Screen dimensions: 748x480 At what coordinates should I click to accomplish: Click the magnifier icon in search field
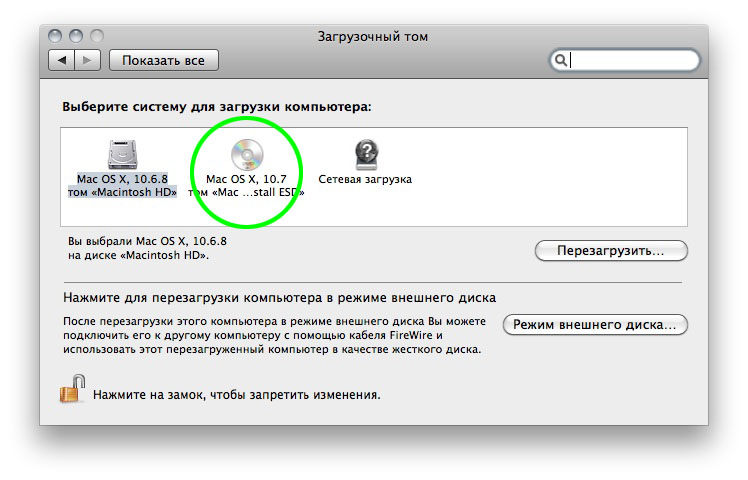click(562, 60)
